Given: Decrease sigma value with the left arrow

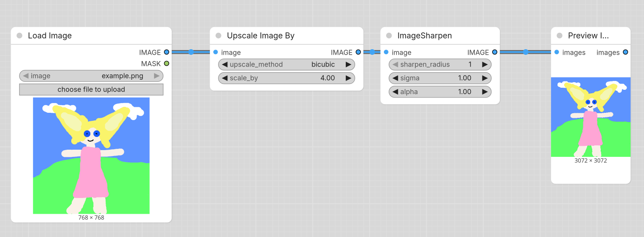Looking at the screenshot, I should pyautogui.click(x=395, y=78).
